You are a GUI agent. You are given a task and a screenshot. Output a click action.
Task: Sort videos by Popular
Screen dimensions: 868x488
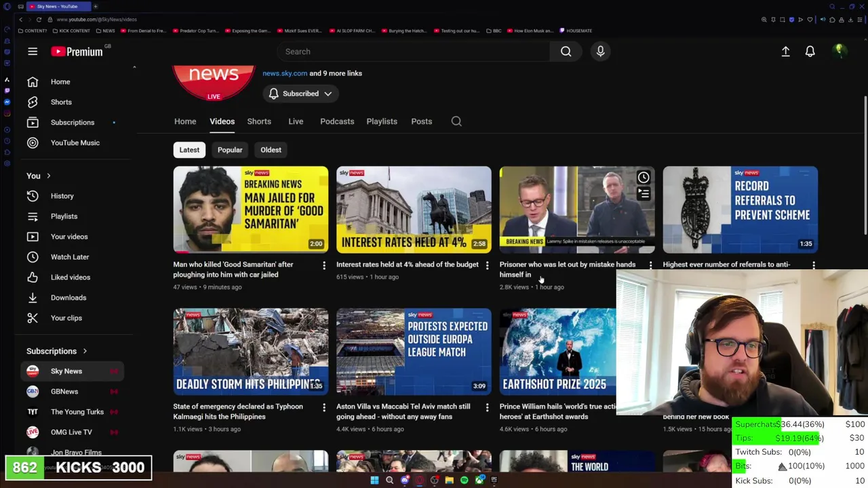pyautogui.click(x=230, y=150)
